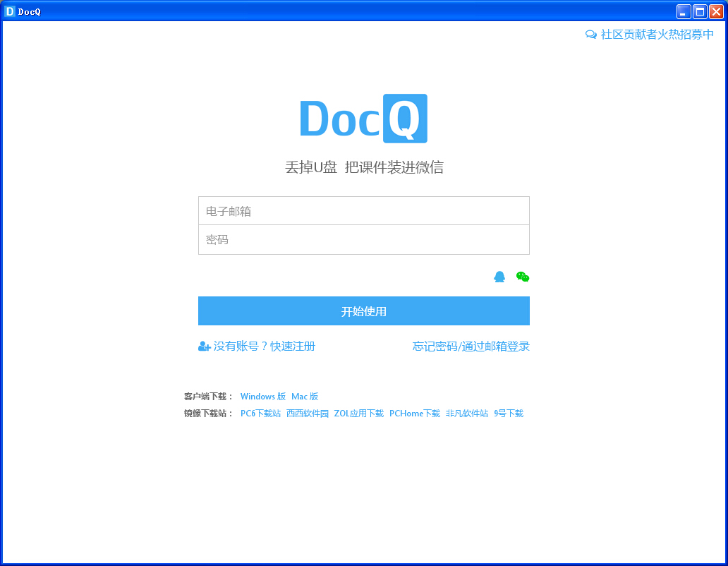Open 忘记密码/通过邮箱登录 link

(x=471, y=347)
